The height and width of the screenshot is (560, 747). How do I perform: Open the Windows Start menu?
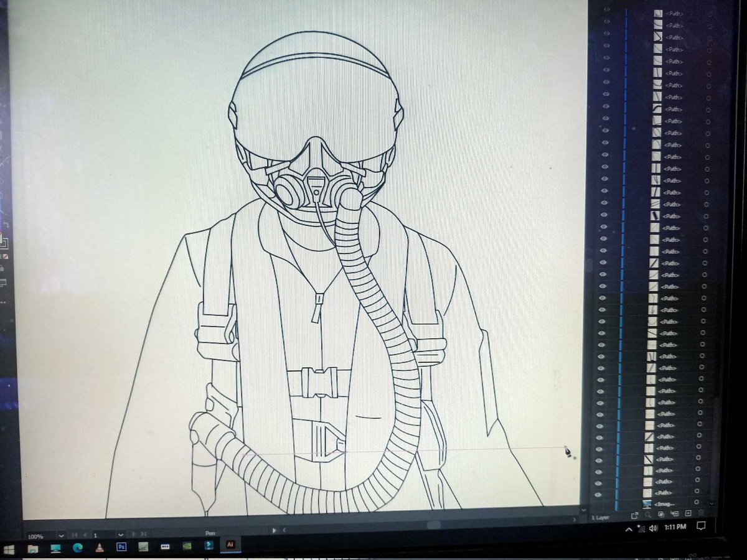click(x=9, y=549)
